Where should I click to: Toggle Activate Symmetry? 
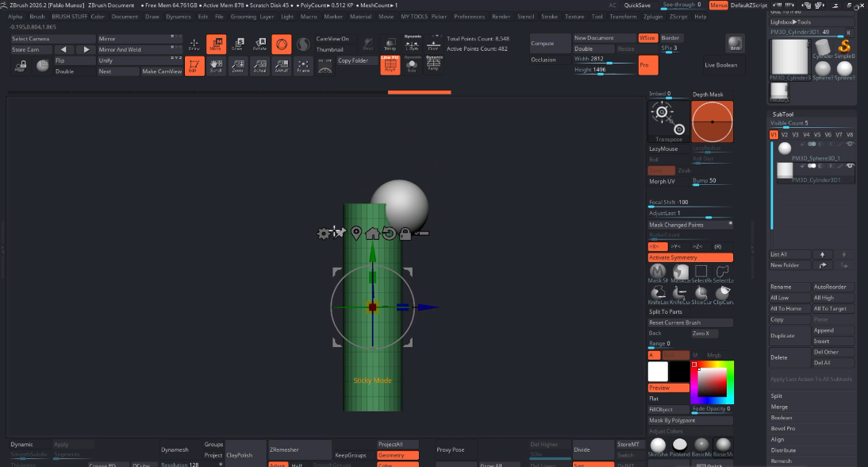[x=690, y=257]
